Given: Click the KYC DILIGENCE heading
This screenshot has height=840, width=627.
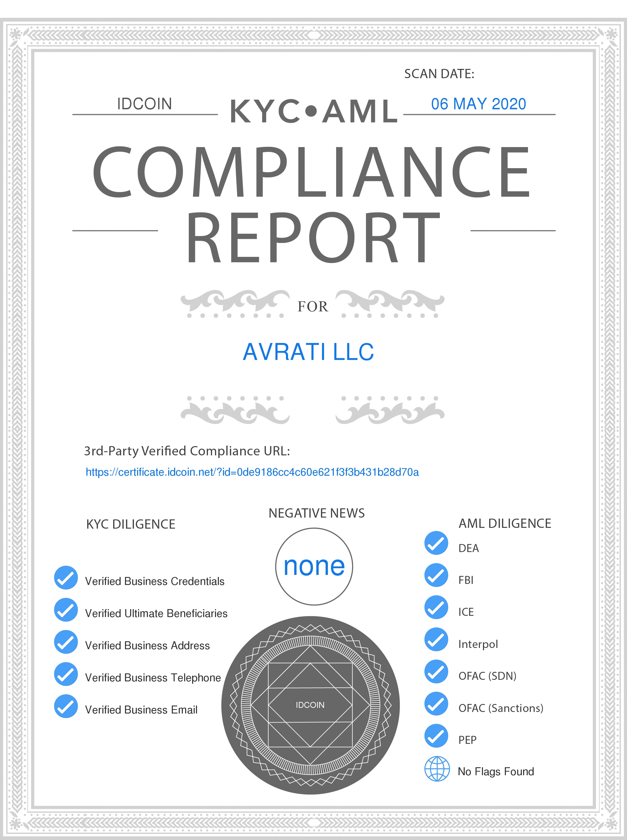Looking at the screenshot, I should pyautogui.click(x=131, y=524).
